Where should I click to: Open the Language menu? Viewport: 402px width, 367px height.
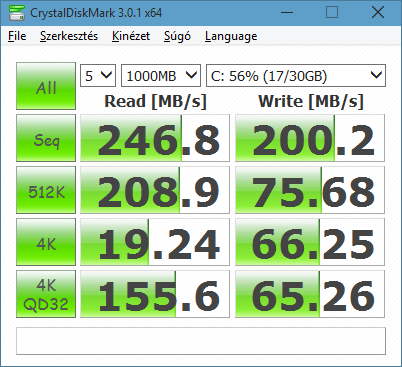click(x=231, y=36)
